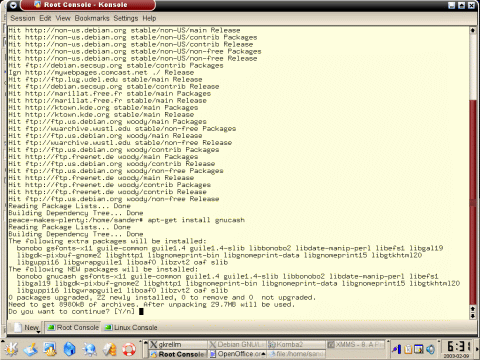Click the Konsole icon in title bar

38,5
